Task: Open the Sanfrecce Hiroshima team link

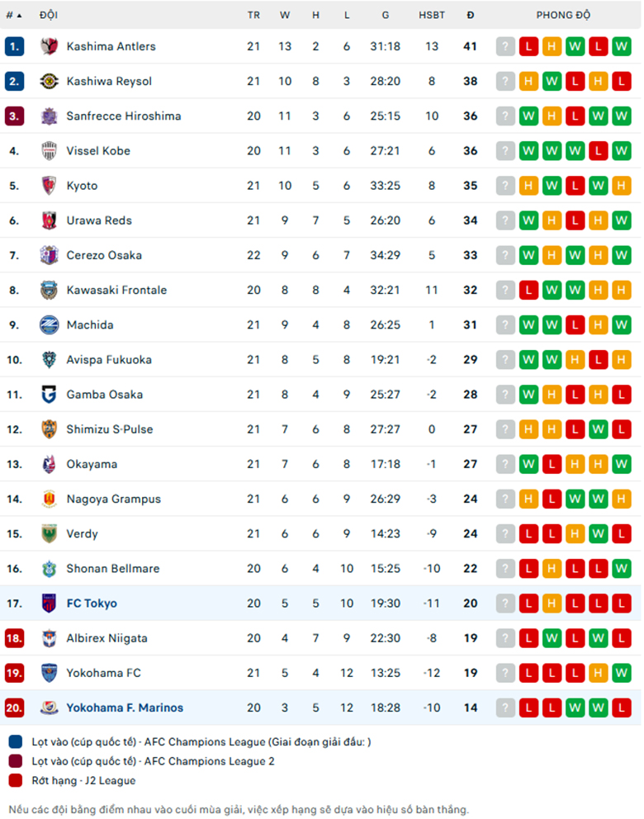Action: [x=124, y=116]
